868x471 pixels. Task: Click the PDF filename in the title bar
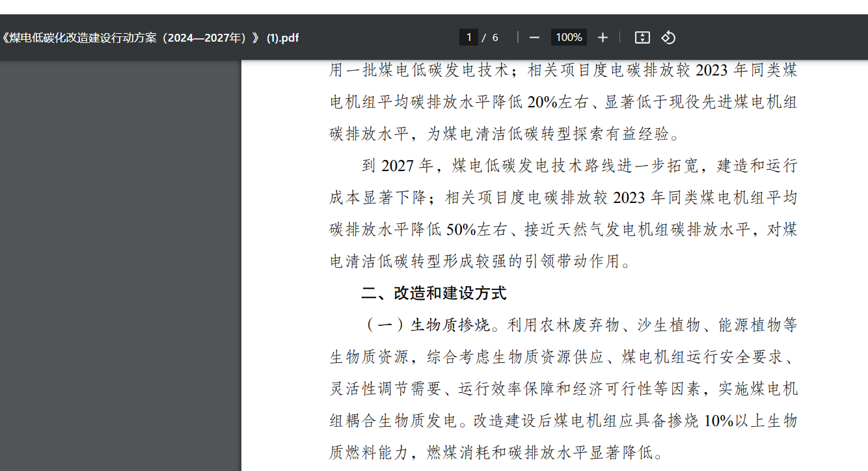(150, 37)
